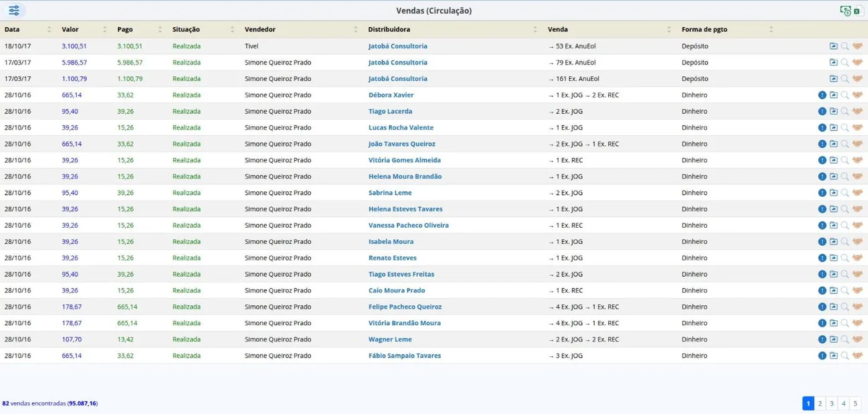Click the handshake icon in João Tavares Queiroz's row
The height and width of the screenshot is (414, 868).
point(857,144)
